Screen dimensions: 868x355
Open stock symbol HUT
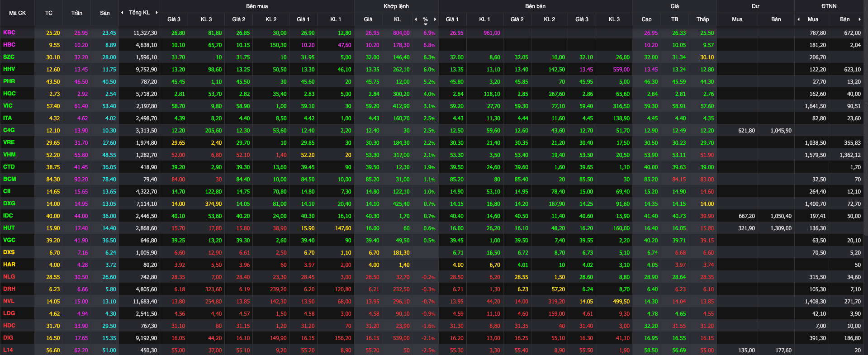(x=9, y=228)
